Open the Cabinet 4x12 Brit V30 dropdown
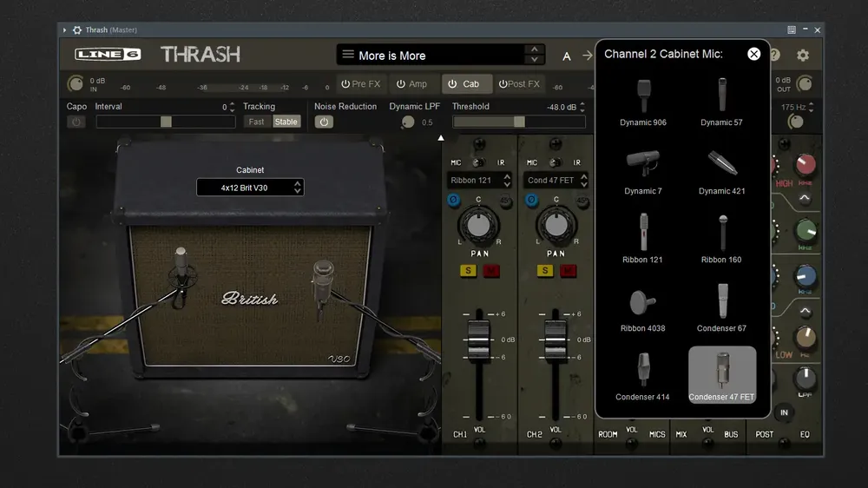Image resolution: width=868 pixels, height=488 pixels. point(250,188)
